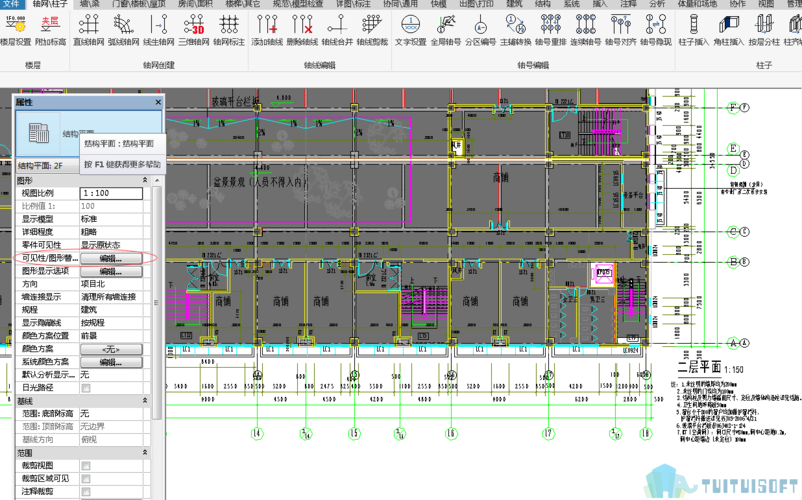
Task: Open 方向 value 项目北 dropdown
Action: tap(111, 284)
